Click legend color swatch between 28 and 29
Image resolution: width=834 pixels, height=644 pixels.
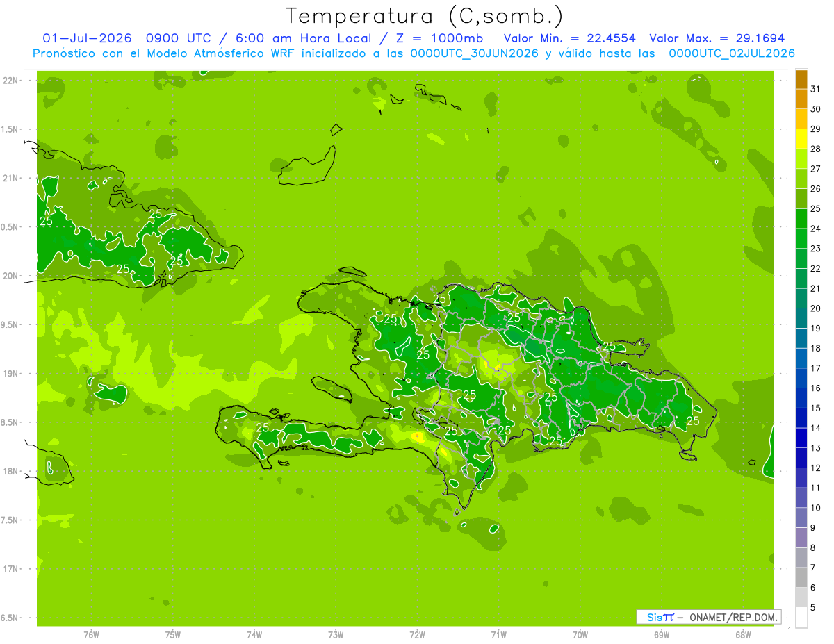pyautogui.click(x=801, y=138)
